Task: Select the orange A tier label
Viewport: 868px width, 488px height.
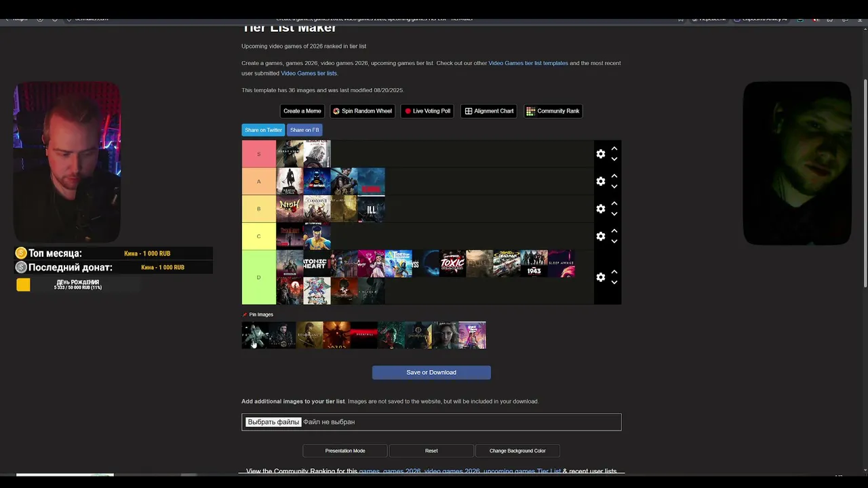Action: coord(259,181)
